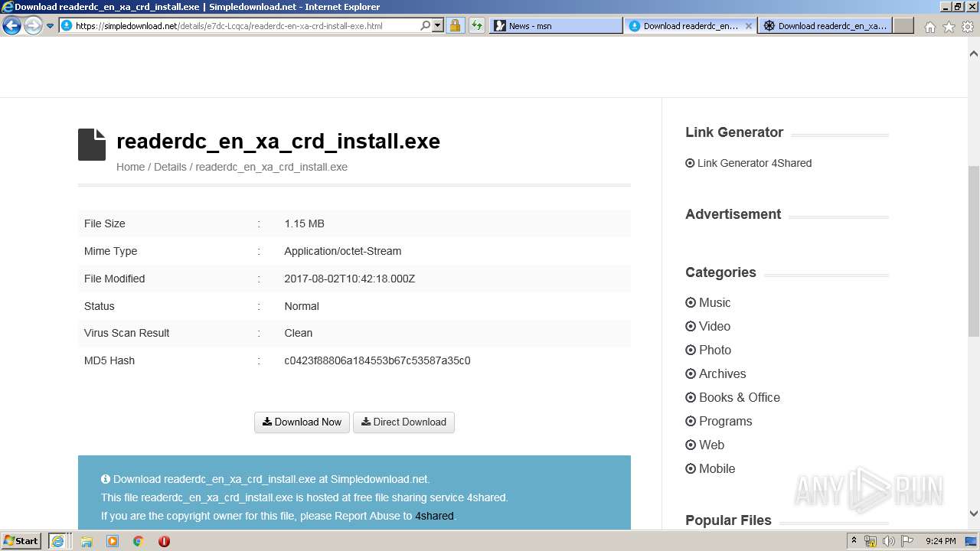Close the active Download readerdc tab
The width and height of the screenshot is (980, 551).
pyautogui.click(x=749, y=25)
